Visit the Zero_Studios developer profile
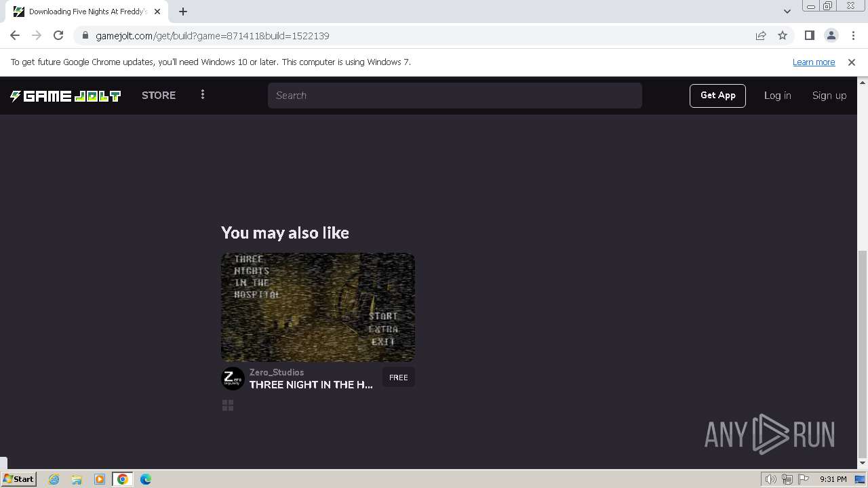The width and height of the screenshot is (868, 488). click(277, 372)
